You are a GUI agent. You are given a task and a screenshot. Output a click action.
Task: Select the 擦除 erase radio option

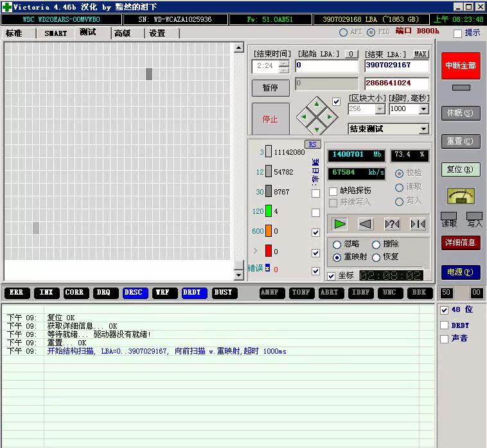click(x=376, y=245)
